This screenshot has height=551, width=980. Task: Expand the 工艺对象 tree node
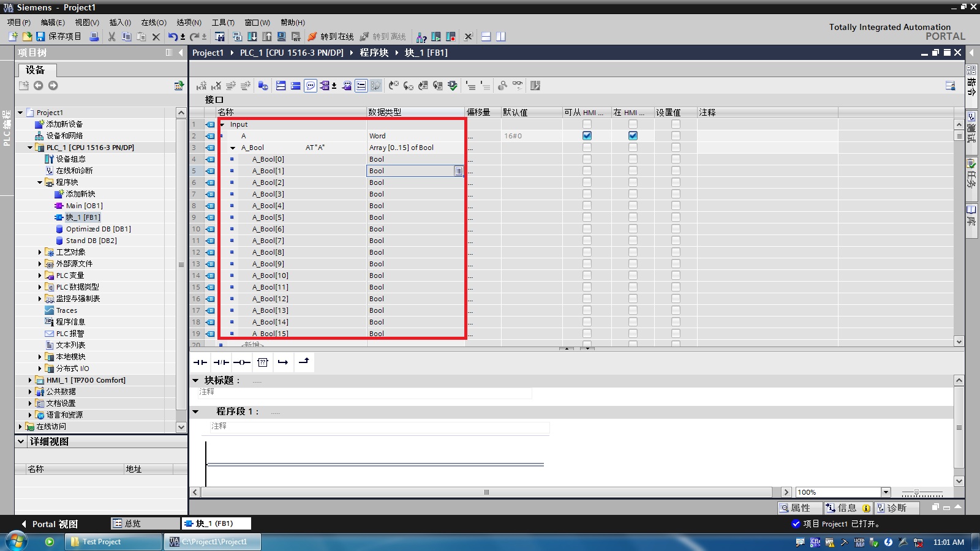40,252
